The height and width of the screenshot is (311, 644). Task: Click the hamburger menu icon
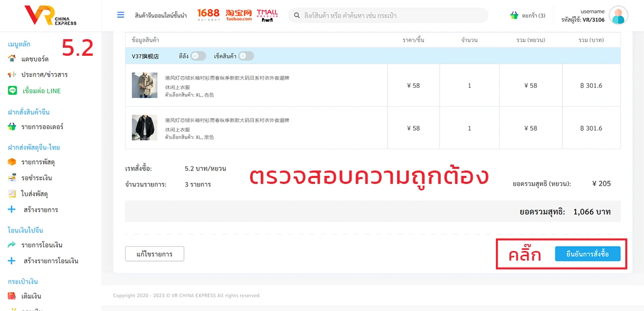[x=121, y=15]
